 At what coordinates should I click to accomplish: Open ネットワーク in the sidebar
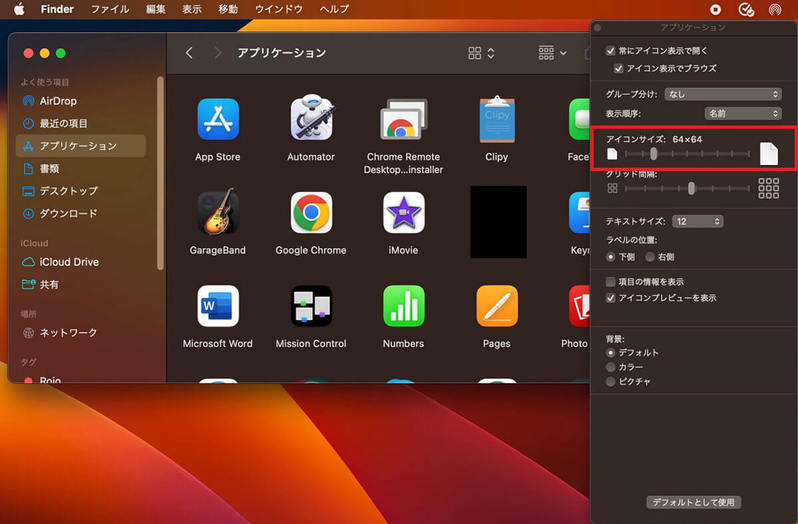pos(81,332)
